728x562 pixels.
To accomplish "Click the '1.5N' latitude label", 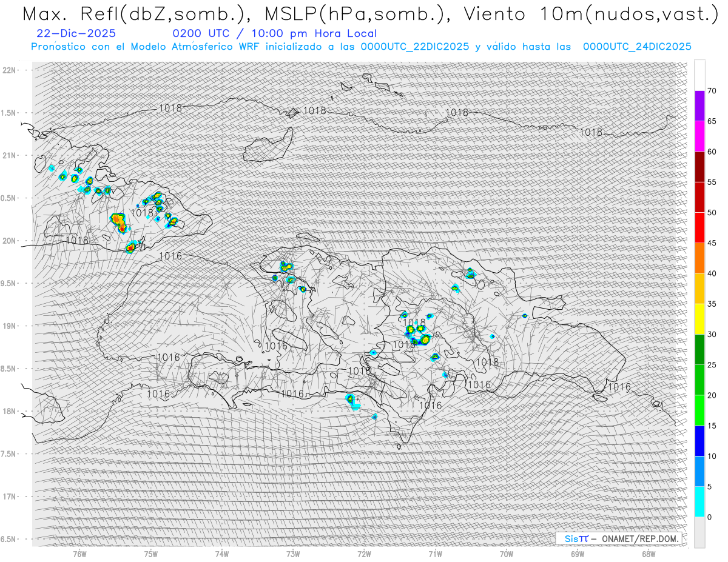I will 8,113.
